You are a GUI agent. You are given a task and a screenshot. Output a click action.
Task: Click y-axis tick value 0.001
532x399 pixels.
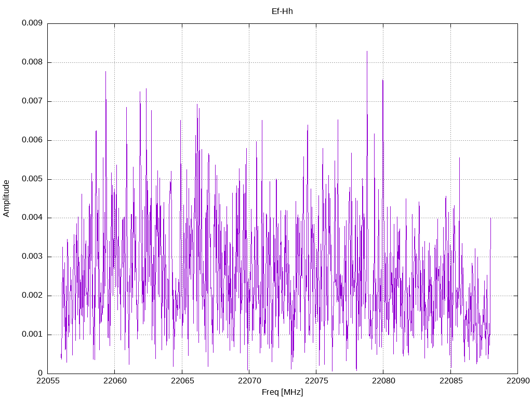coord(32,335)
